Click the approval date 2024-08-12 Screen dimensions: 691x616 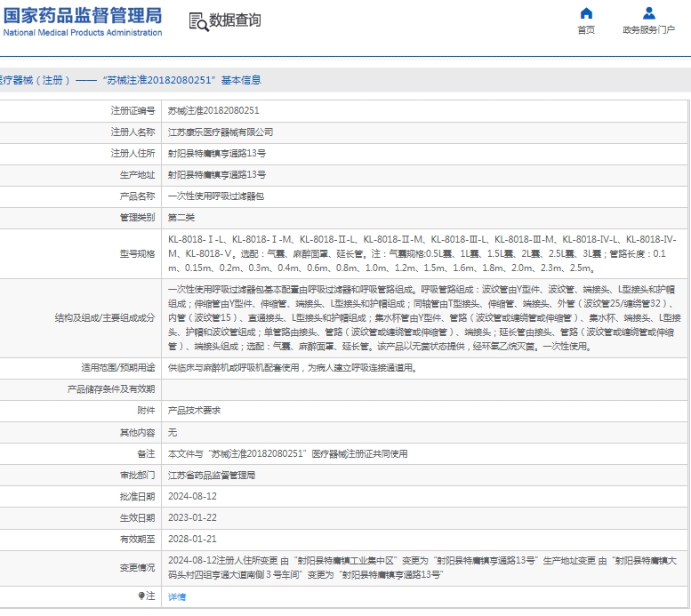pos(192,497)
